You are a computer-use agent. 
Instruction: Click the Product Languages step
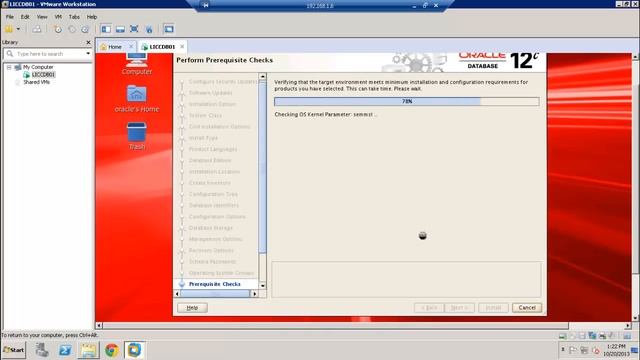(213, 149)
